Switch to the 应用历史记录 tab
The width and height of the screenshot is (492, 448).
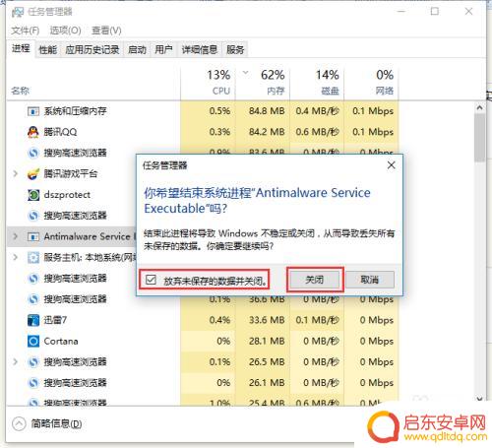point(92,50)
